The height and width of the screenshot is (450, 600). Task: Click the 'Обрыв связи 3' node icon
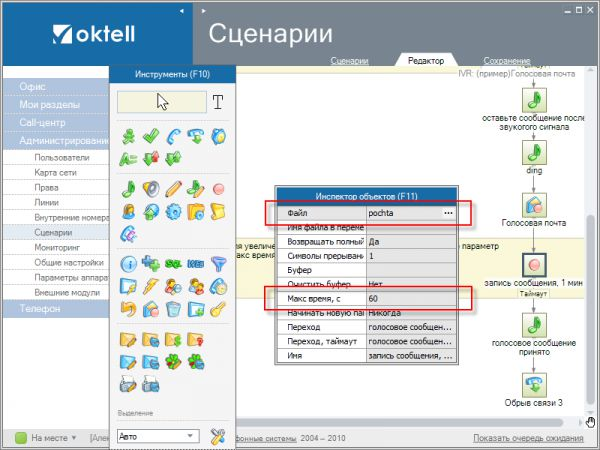pyautogui.click(x=534, y=383)
